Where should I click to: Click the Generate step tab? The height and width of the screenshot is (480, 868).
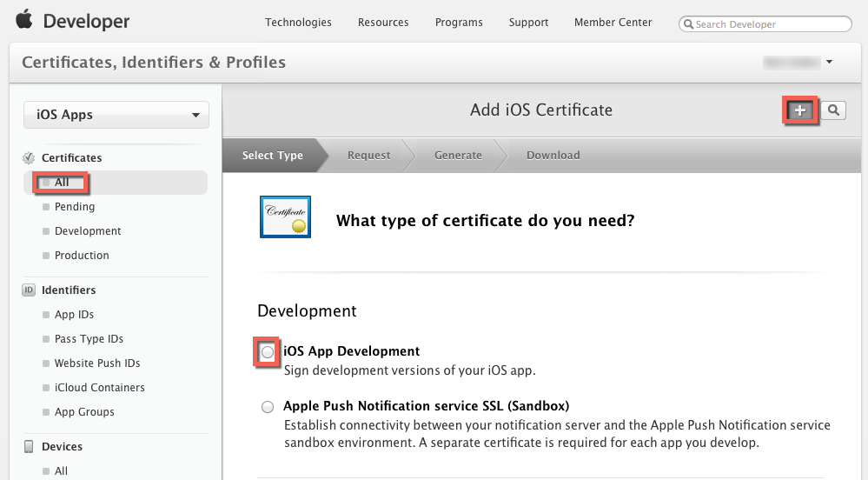pyautogui.click(x=458, y=155)
